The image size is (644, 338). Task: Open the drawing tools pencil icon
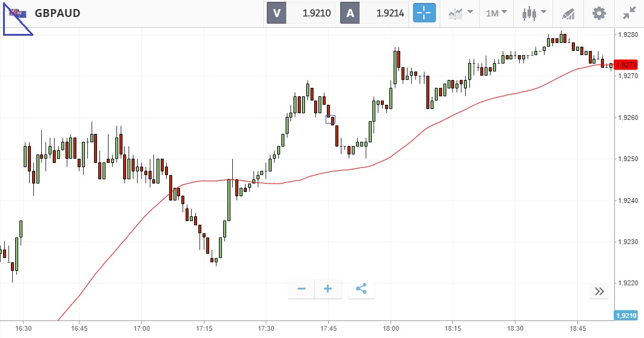click(568, 13)
